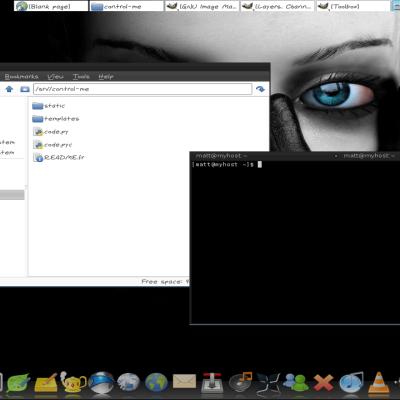Click the home folder icon beside the up arrow
The image size is (400, 400).
[25, 89]
